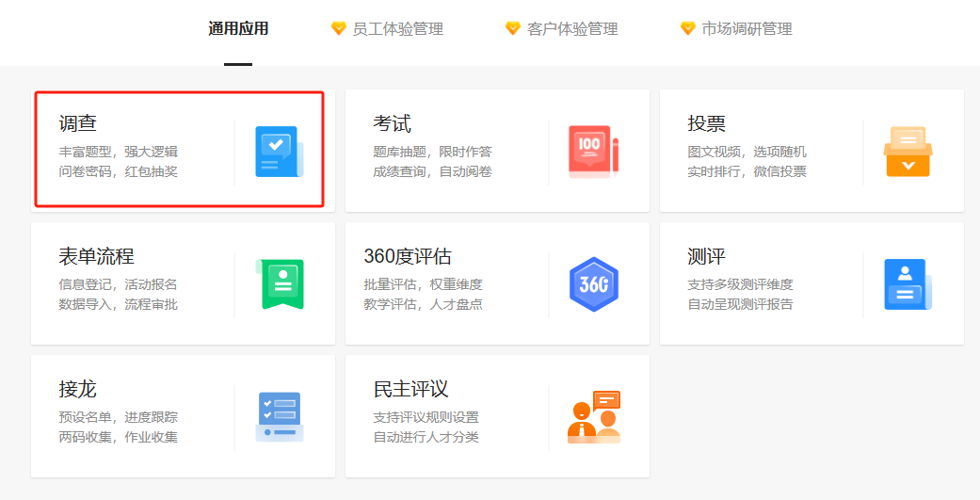Open the 调查 title link
Image resolution: width=980 pixels, height=500 pixels.
point(77,123)
